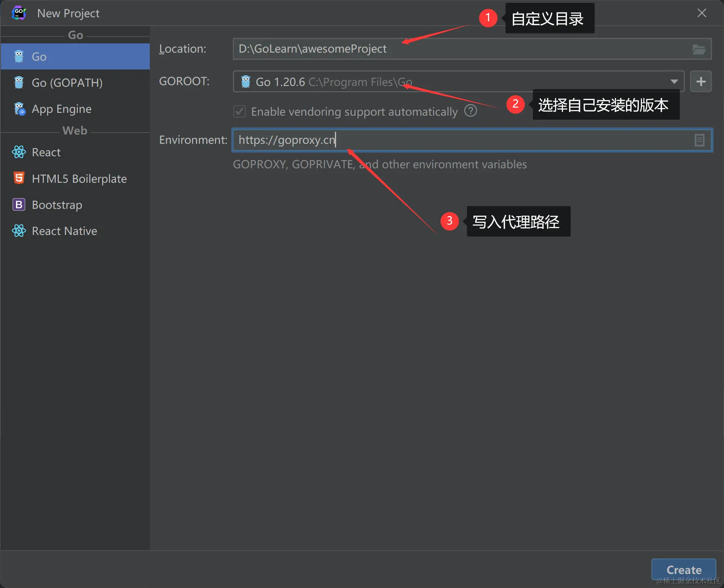Click the GOROOT label
This screenshot has height=588, width=724.
(184, 82)
